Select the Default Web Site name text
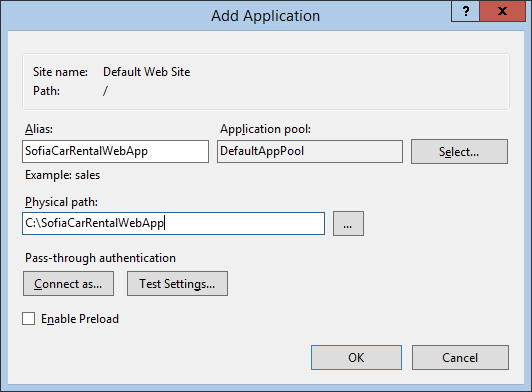Viewport: 532px width, 392px height. (147, 72)
